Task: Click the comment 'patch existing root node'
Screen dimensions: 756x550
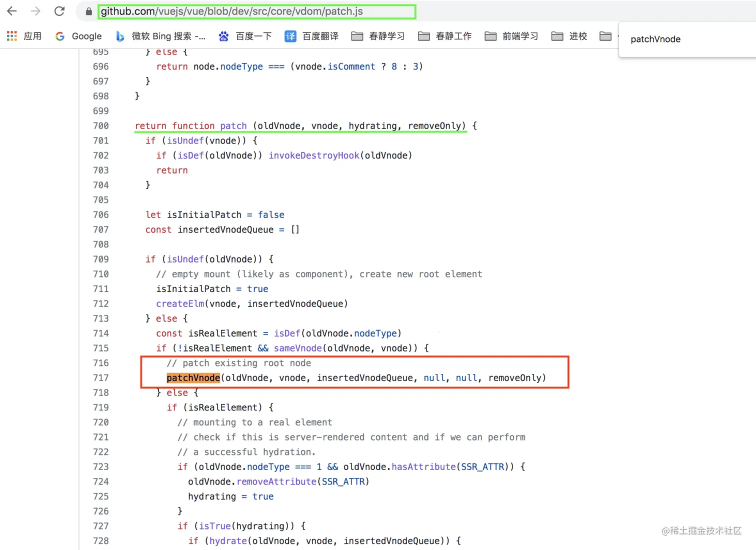Action: (239, 363)
